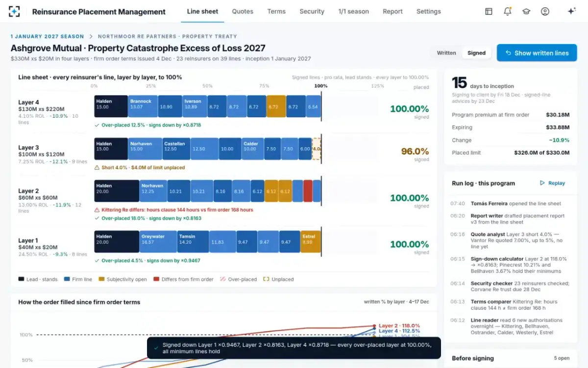Select the gold 8.72 subjectivity block in Layer 4
The image size is (588, 368).
click(x=276, y=106)
